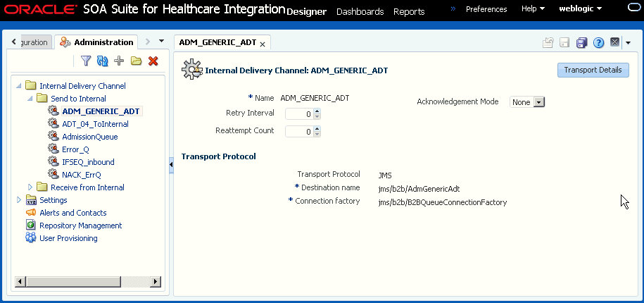Click the Send to Internal folder icon
The width and height of the screenshot is (644, 303).
42,98
